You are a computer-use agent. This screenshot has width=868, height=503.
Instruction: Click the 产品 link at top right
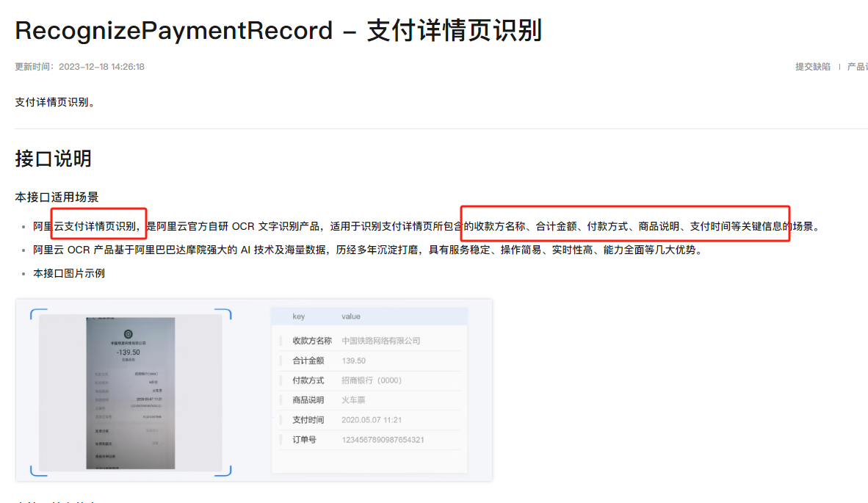click(857, 67)
